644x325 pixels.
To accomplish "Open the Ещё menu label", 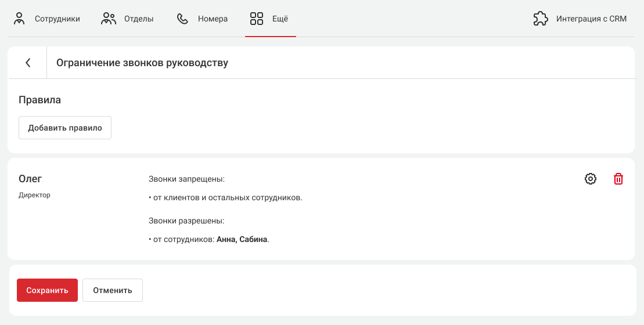I will click(x=280, y=19).
